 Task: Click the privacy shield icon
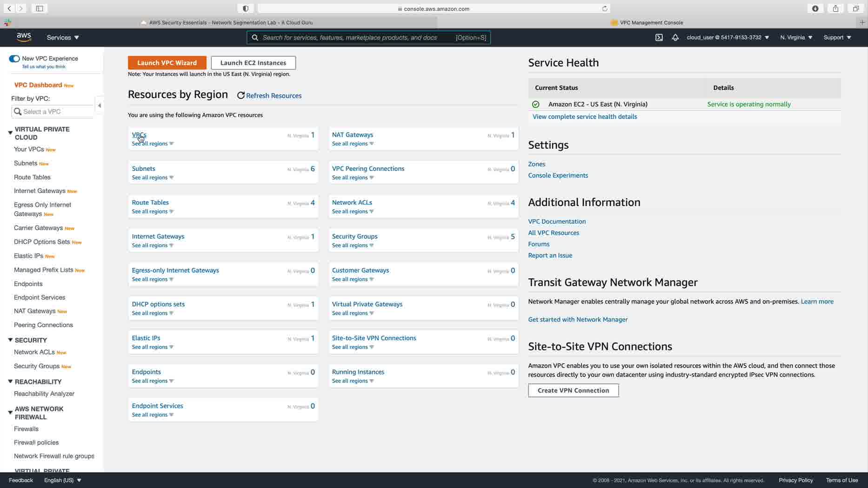[246, 8]
